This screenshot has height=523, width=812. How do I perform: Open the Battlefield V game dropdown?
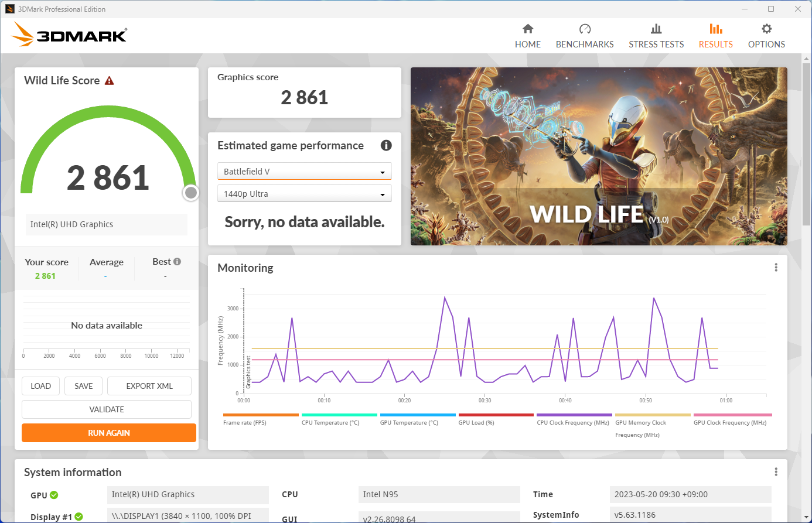[x=304, y=171]
